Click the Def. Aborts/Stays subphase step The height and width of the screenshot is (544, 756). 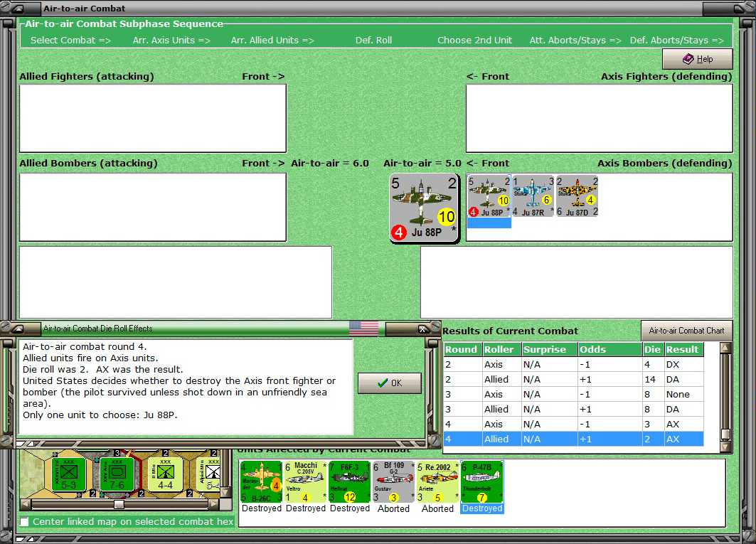click(677, 40)
